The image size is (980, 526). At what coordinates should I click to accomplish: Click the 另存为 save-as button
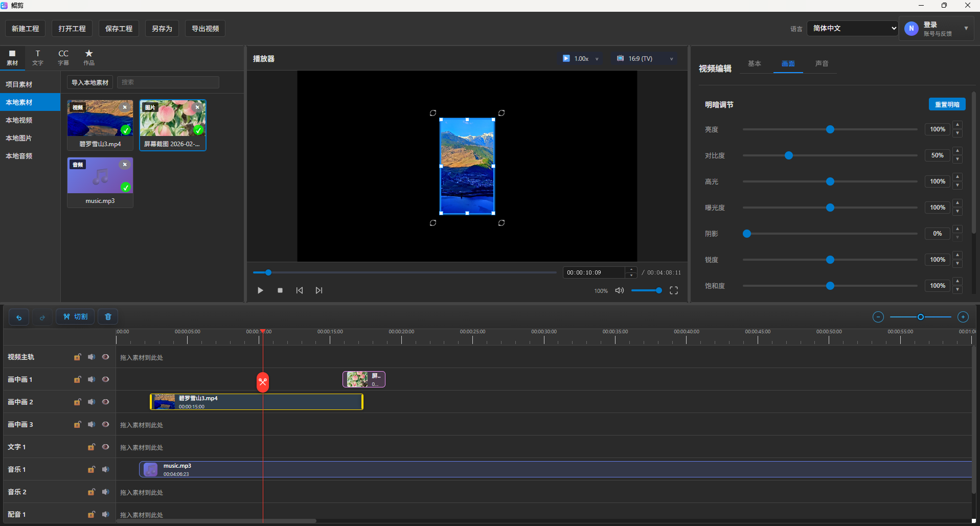click(x=162, y=29)
